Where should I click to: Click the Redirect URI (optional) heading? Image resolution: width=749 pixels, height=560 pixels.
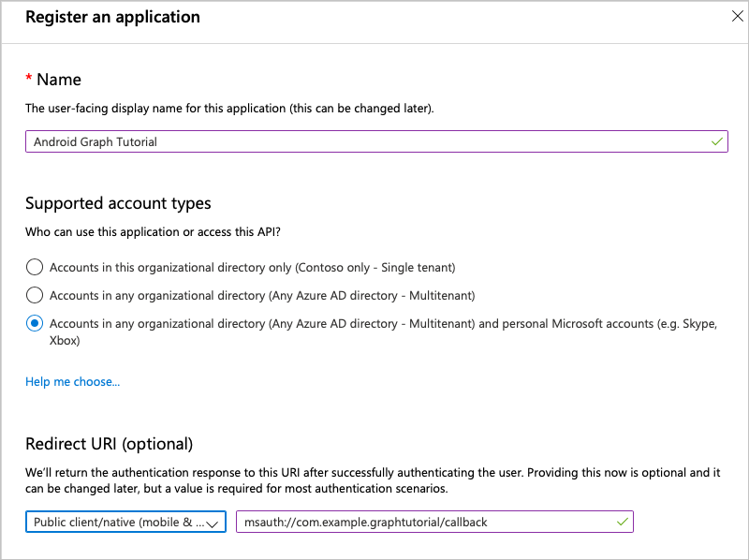109,444
